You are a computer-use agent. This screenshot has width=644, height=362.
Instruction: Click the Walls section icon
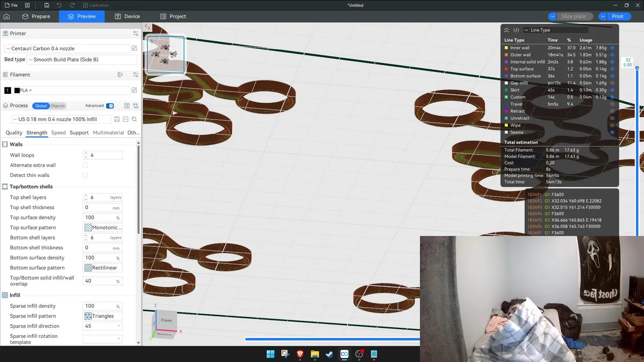5,144
